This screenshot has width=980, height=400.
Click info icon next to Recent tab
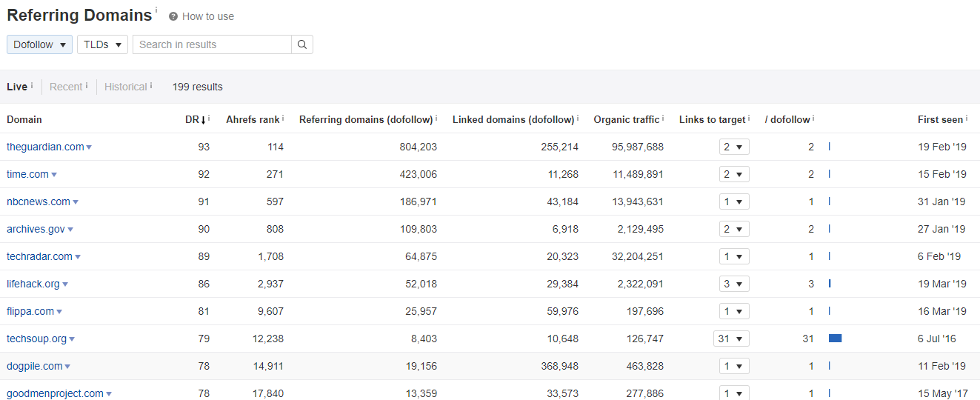pos(87,85)
